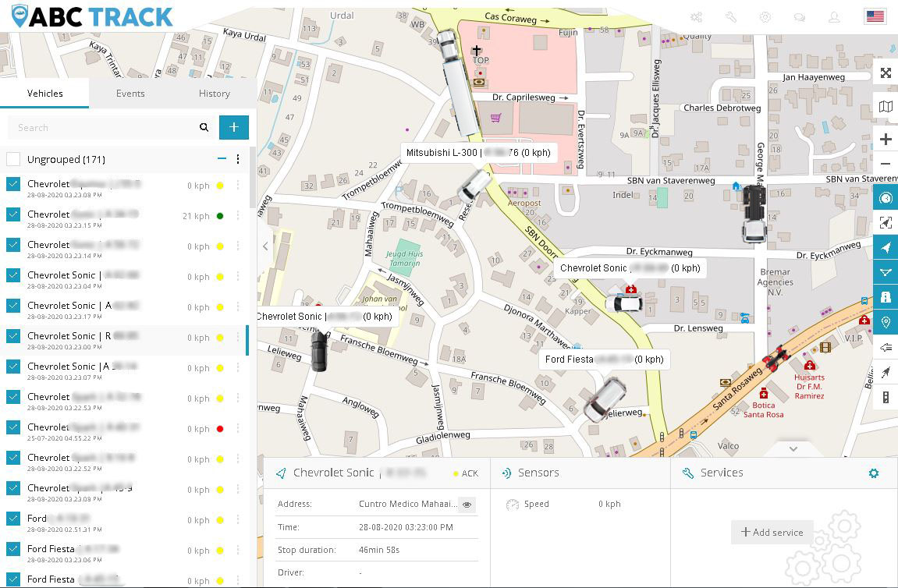Select the red vehicle on Santa Rosaweg
898x588 pixels.
click(776, 358)
